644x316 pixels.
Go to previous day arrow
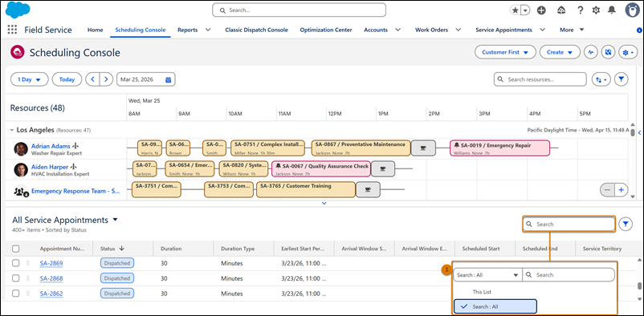(92, 79)
